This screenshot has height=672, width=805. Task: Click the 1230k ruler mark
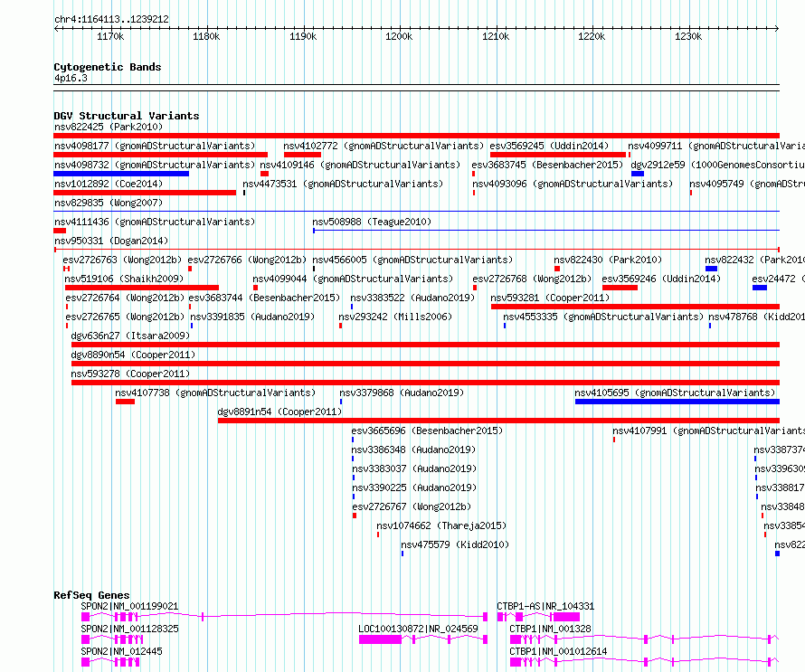point(688,36)
